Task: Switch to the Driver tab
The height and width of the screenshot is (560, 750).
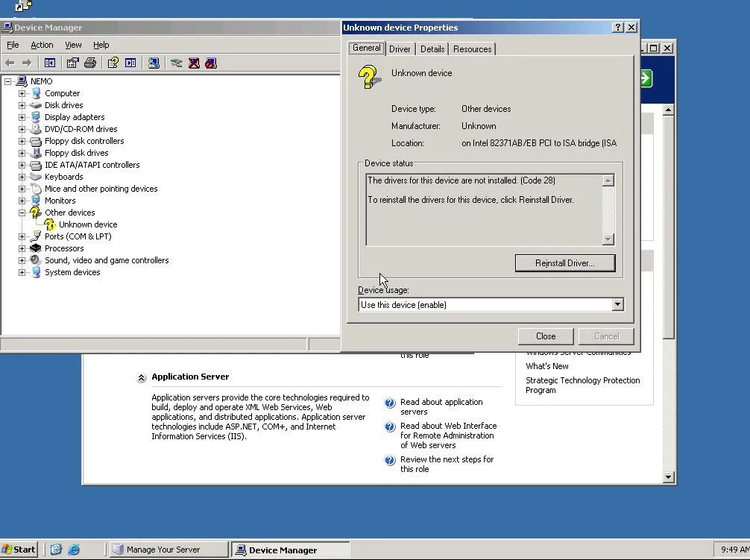Action: 400,48
